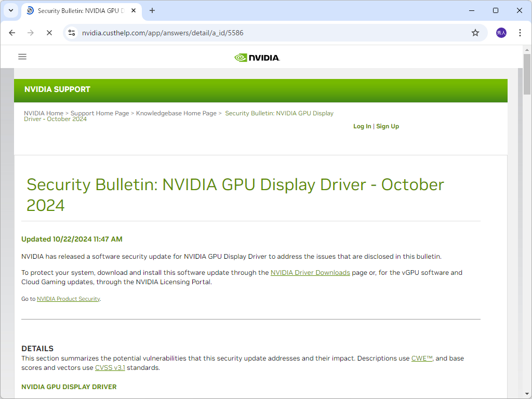Screen dimensions: 532x399
Task: Open NVIDIA Home breadcrumb link
Action: pos(44,113)
